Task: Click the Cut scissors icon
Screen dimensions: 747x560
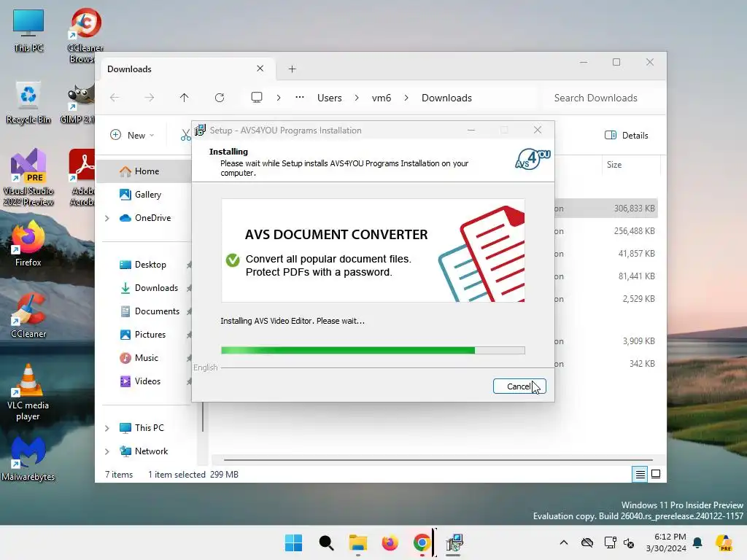Action: point(185,136)
